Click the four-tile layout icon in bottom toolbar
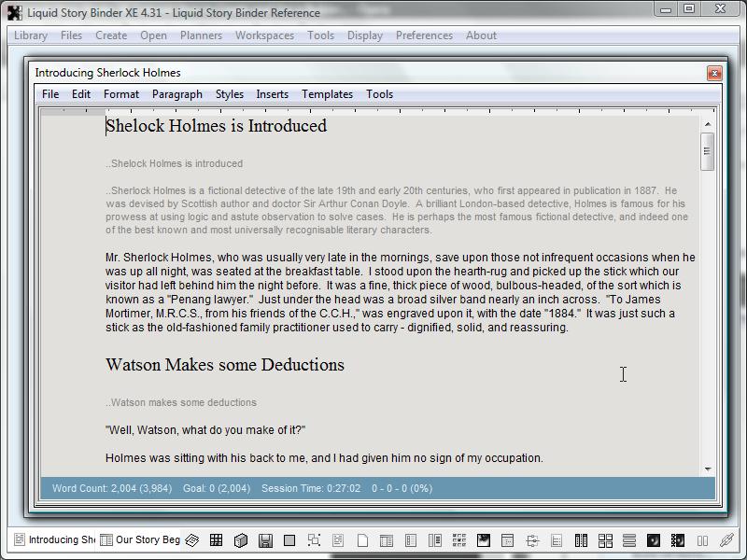This screenshot has height=560, width=747. tap(605, 540)
